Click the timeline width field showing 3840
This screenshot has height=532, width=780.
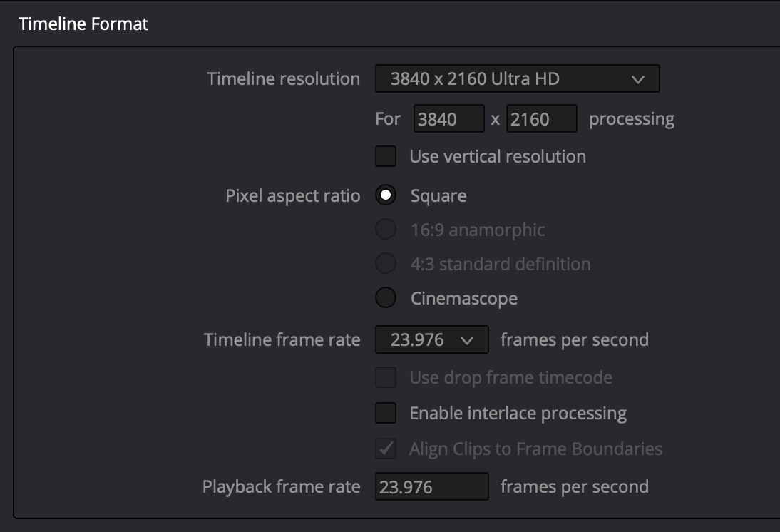point(448,119)
